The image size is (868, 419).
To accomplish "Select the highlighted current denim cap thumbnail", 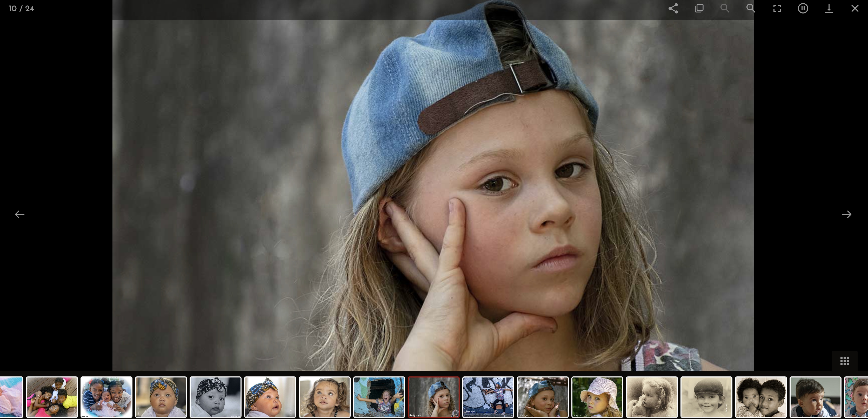I will 434,397.
